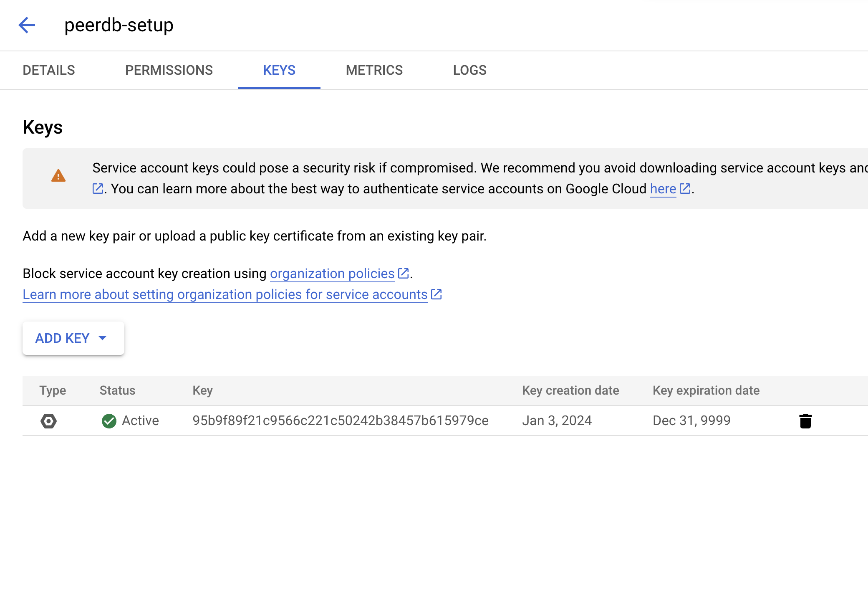Click the green Active status checkmark
868x598 pixels.
click(109, 421)
